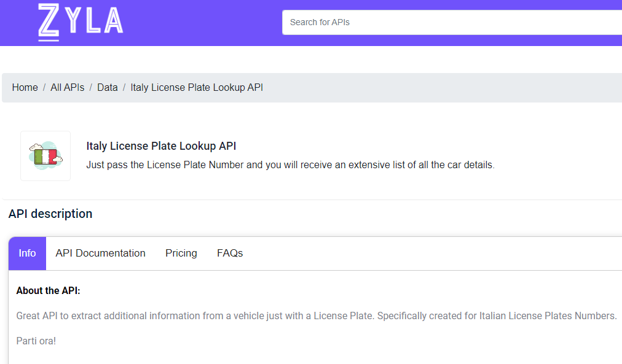Click the API description section heading
This screenshot has width=622, height=364.
[x=50, y=214]
